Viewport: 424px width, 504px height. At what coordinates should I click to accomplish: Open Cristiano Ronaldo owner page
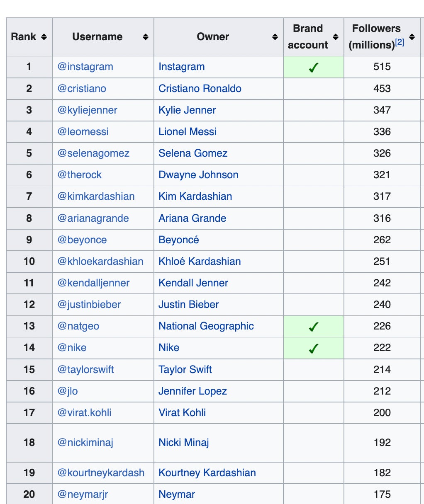point(200,89)
